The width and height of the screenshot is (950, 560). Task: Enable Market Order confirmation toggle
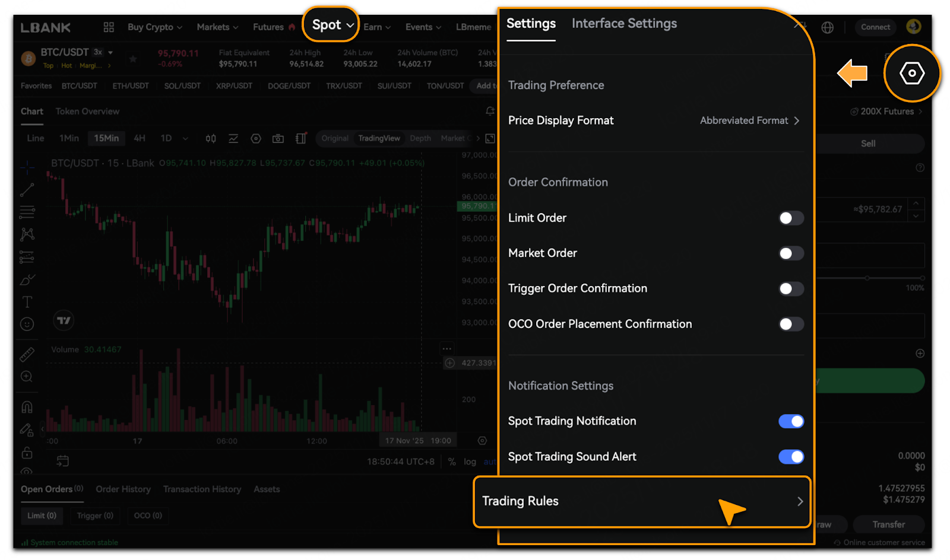[x=790, y=253]
